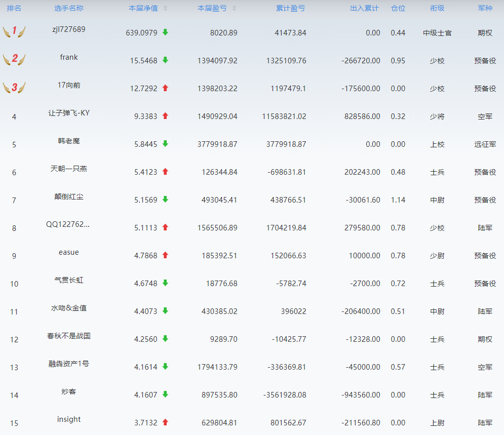Select the value 8020.89

(224, 33)
